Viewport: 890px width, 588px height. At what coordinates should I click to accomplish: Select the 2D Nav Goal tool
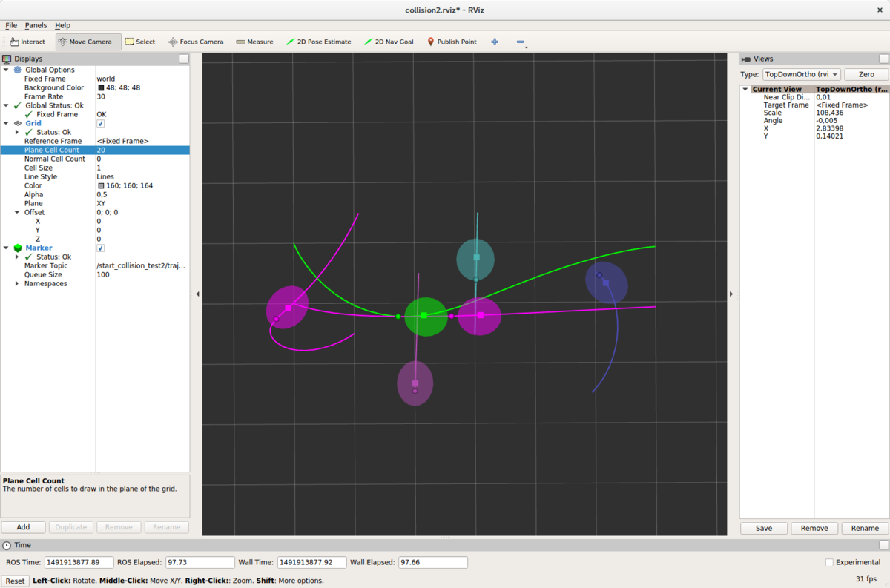[389, 42]
